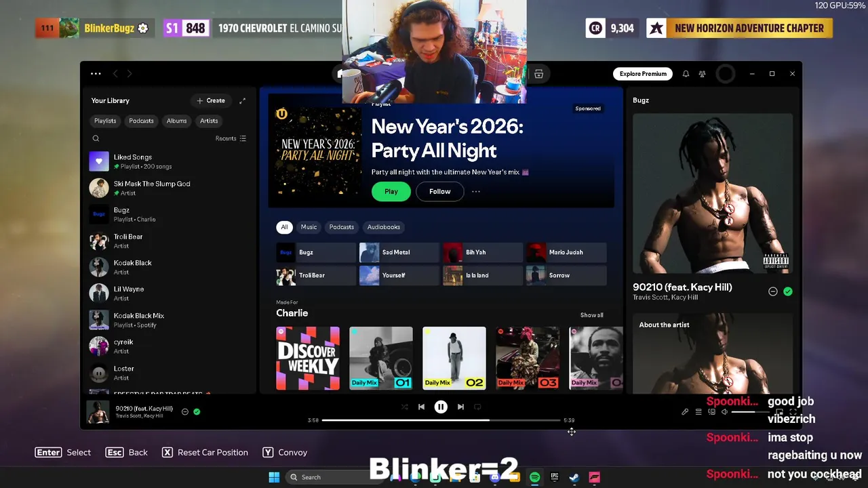868x488 pixels.
Task: Open the la la land shortcut tile
Action: [x=483, y=275]
